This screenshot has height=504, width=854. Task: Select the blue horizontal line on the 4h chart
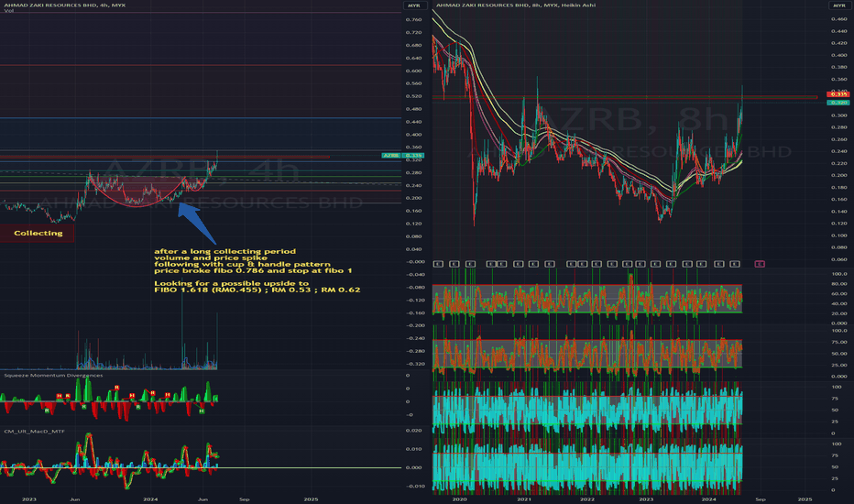pos(201,117)
